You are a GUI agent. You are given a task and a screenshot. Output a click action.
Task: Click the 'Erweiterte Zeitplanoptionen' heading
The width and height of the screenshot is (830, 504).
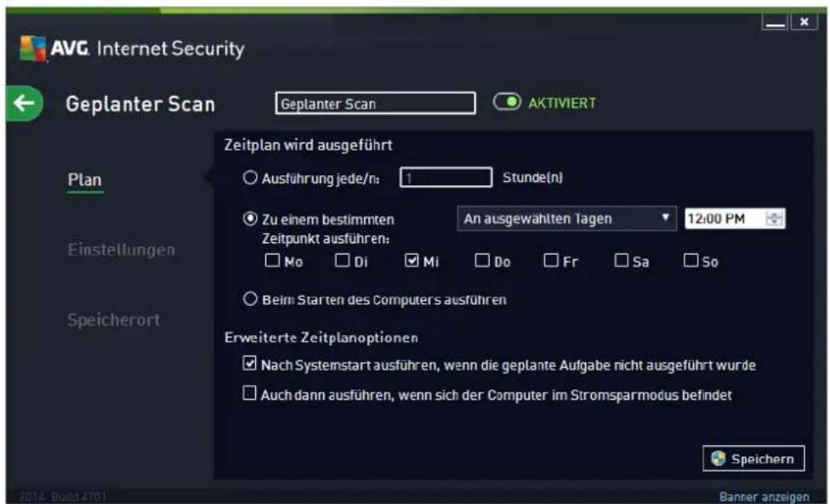pos(321,337)
